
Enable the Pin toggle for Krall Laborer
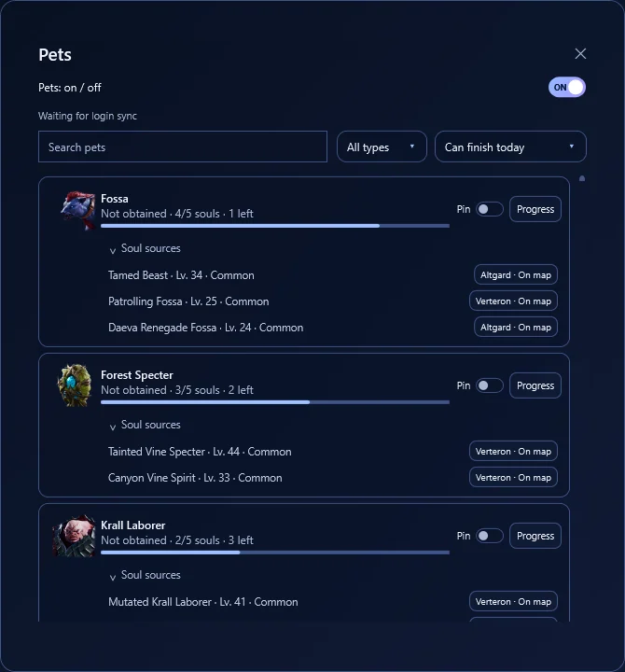tap(489, 536)
